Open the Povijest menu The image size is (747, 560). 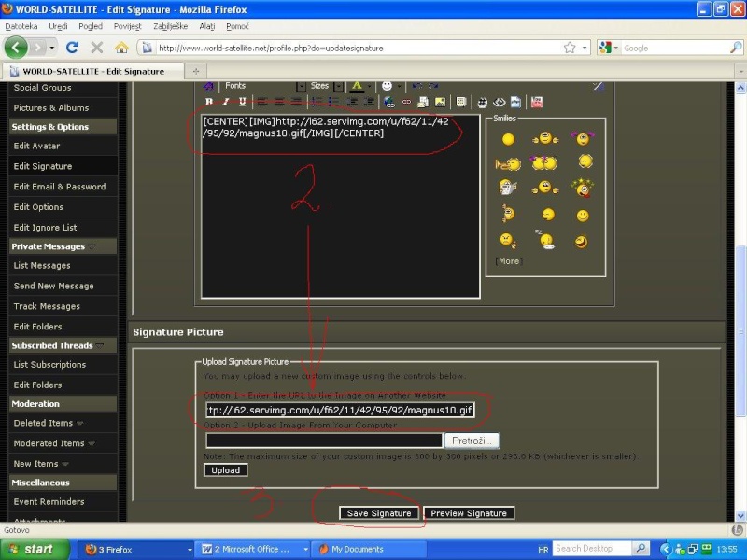click(127, 26)
